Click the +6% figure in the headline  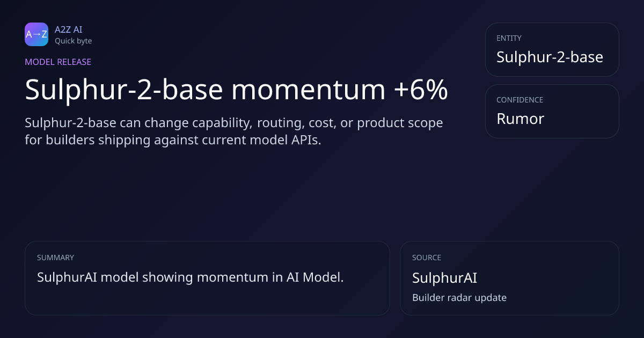[421, 90]
